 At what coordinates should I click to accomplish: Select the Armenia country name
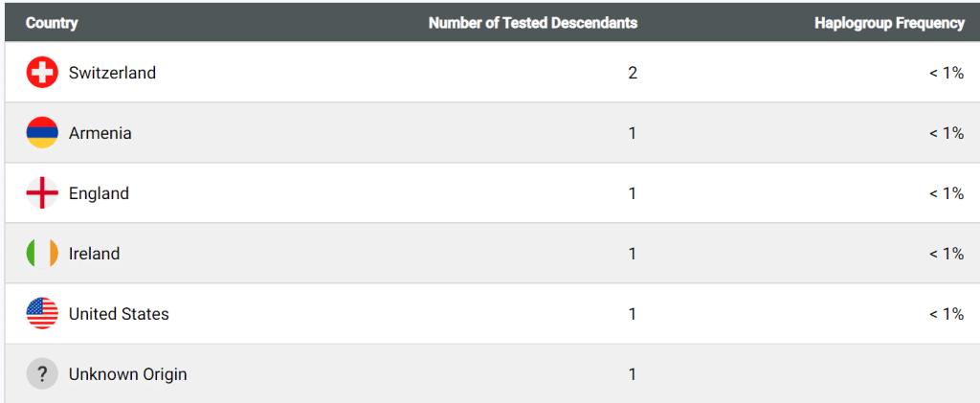tap(100, 133)
